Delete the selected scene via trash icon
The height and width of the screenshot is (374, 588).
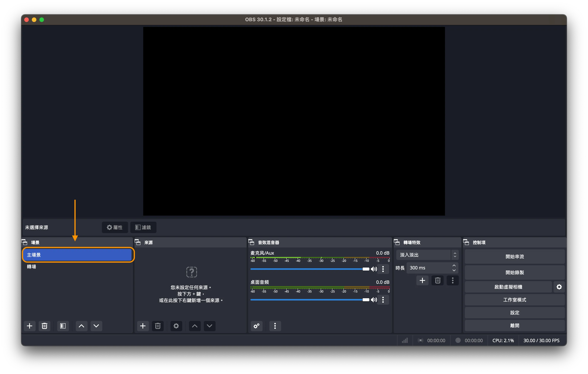(x=45, y=326)
